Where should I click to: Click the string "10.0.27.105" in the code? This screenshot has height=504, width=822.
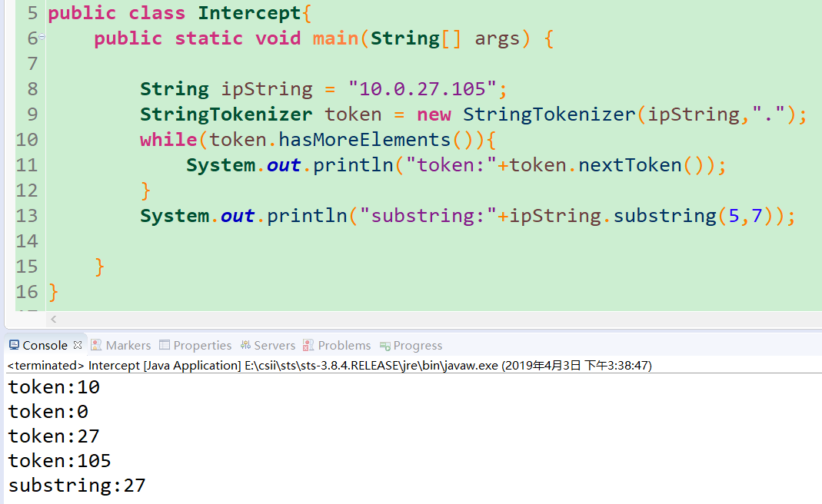422,89
